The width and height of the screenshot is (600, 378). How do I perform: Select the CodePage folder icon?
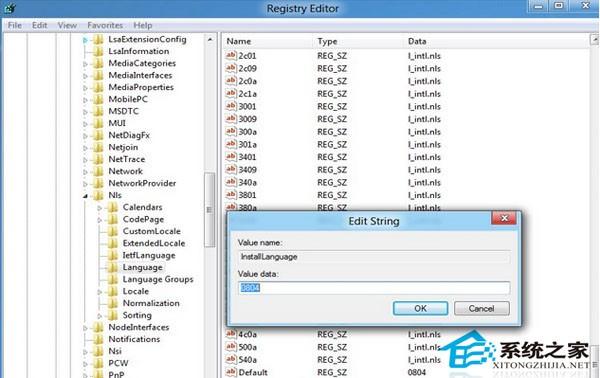point(112,219)
